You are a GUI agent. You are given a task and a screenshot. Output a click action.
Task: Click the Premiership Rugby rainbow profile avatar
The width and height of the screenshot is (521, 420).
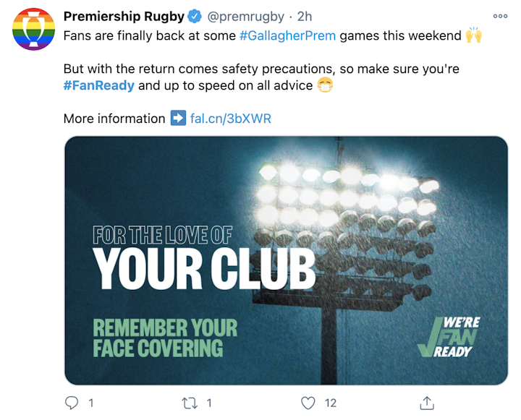[x=33, y=30]
